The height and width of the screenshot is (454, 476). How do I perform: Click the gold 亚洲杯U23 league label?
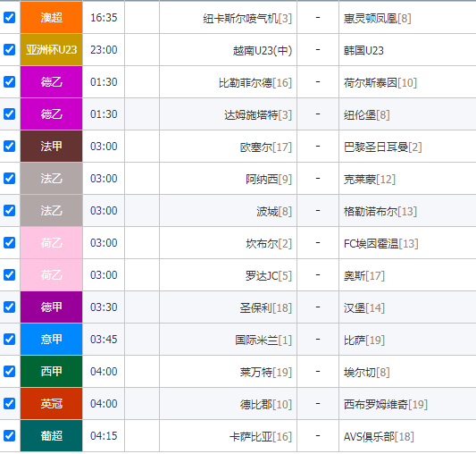point(51,49)
